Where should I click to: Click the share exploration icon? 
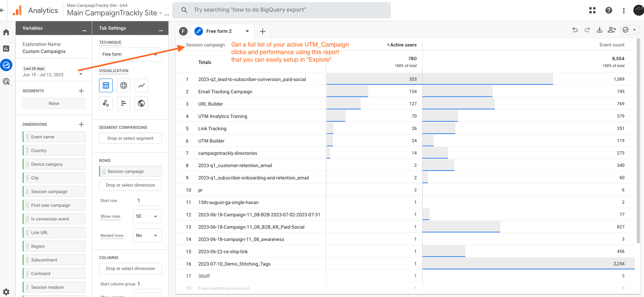click(612, 30)
